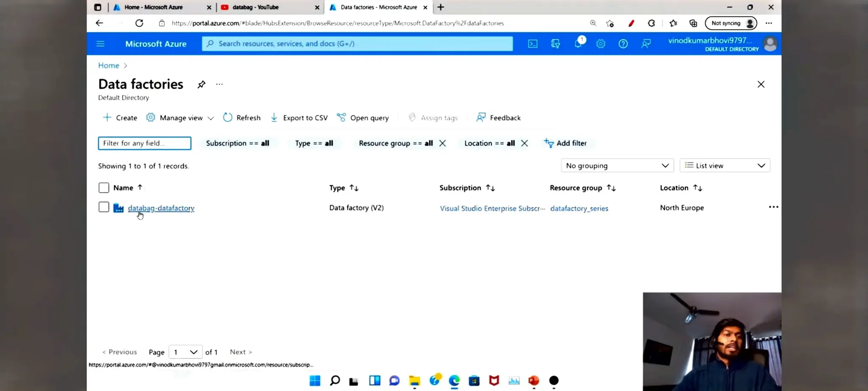
Task: Edit the Type == all filter
Action: pos(314,143)
